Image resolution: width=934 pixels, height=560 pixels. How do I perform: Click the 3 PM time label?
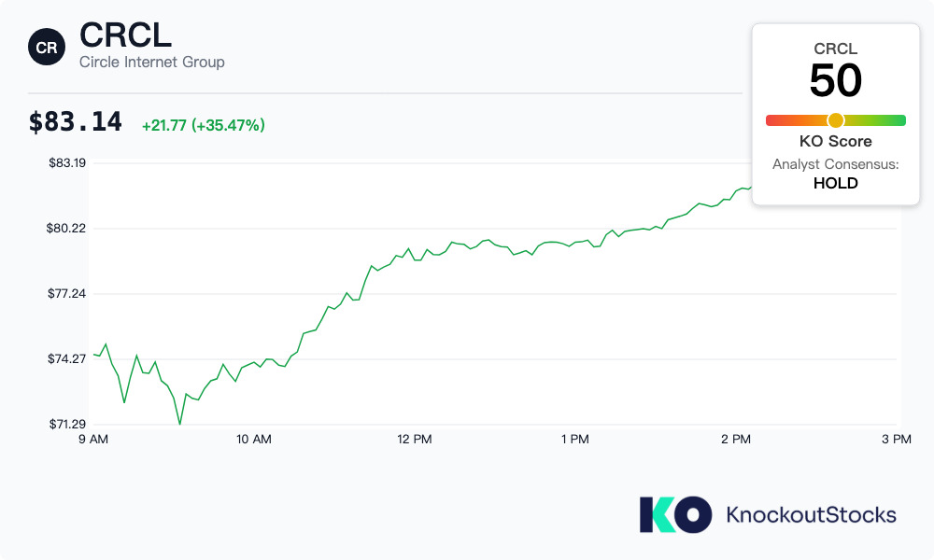click(896, 439)
